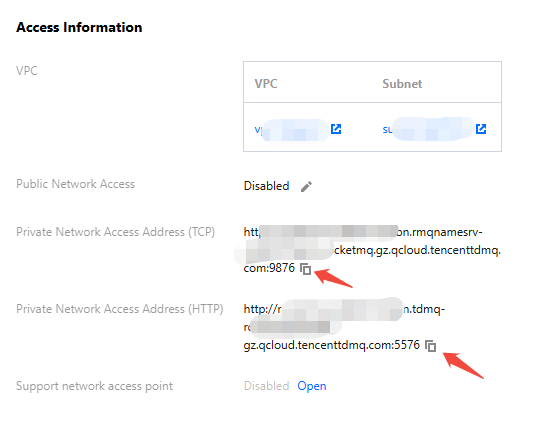Open the VPC ID external link icon
This screenshot has height=445, width=533.
click(336, 129)
